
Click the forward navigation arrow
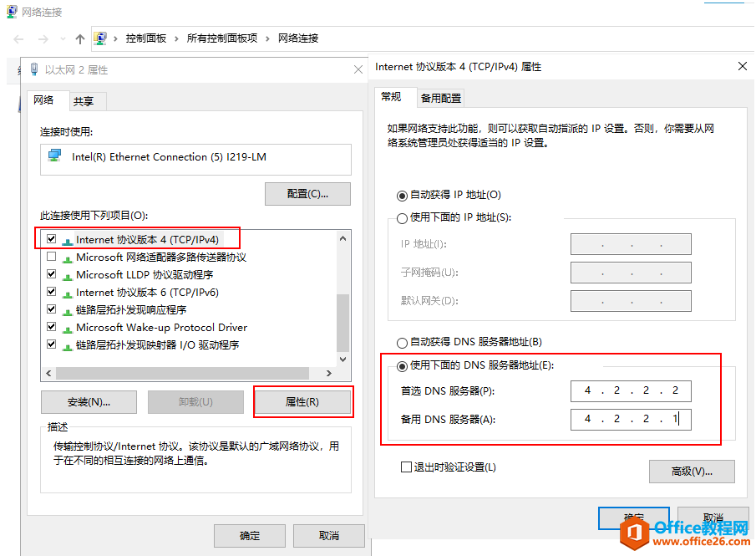point(41,38)
